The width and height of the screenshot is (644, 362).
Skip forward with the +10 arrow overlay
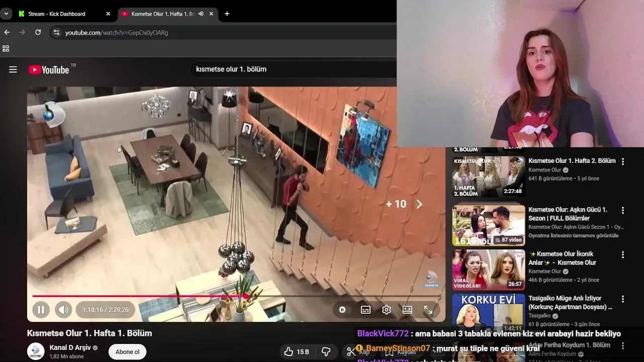pos(405,204)
